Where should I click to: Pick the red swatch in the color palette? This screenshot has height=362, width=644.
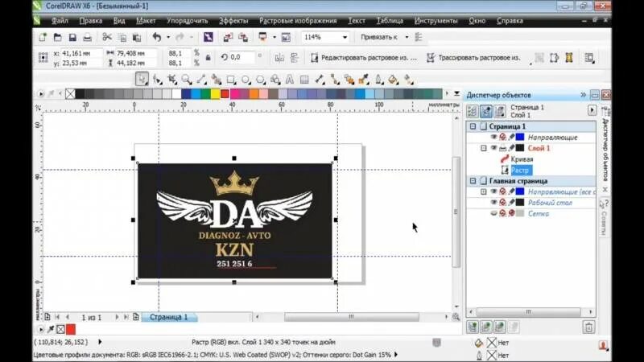coord(225,94)
